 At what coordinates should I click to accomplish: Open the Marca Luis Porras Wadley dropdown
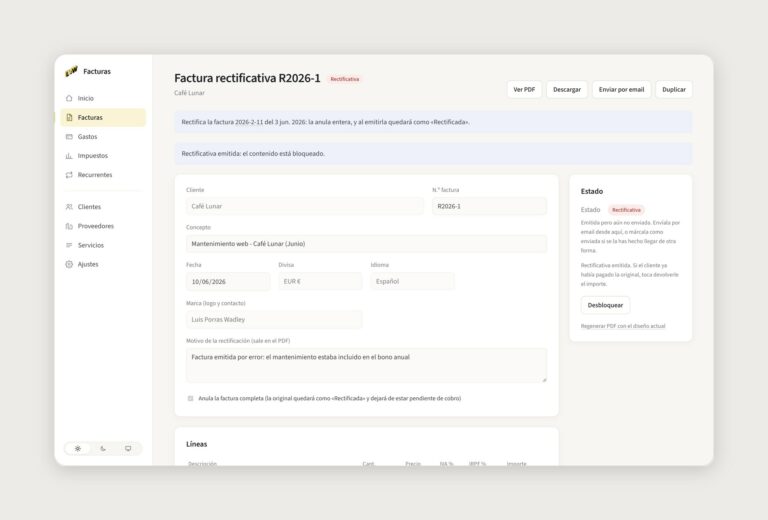(x=274, y=319)
